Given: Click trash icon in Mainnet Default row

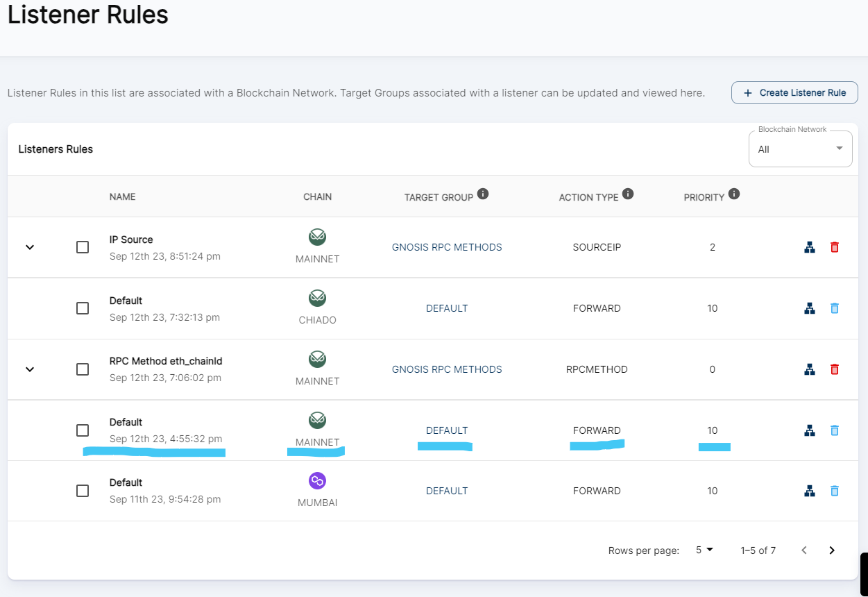Looking at the screenshot, I should 835,430.
